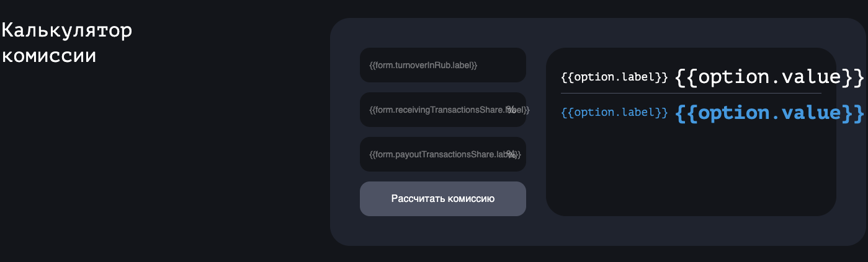Click the percent sign in payoutTransactionsShare field
Viewport: 868px width, 262px height.
511,154
